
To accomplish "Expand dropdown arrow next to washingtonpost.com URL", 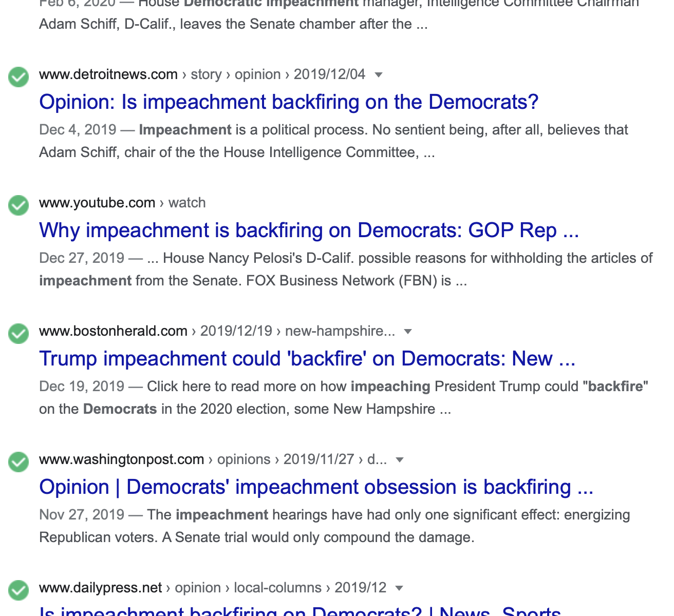I will pyautogui.click(x=400, y=460).
